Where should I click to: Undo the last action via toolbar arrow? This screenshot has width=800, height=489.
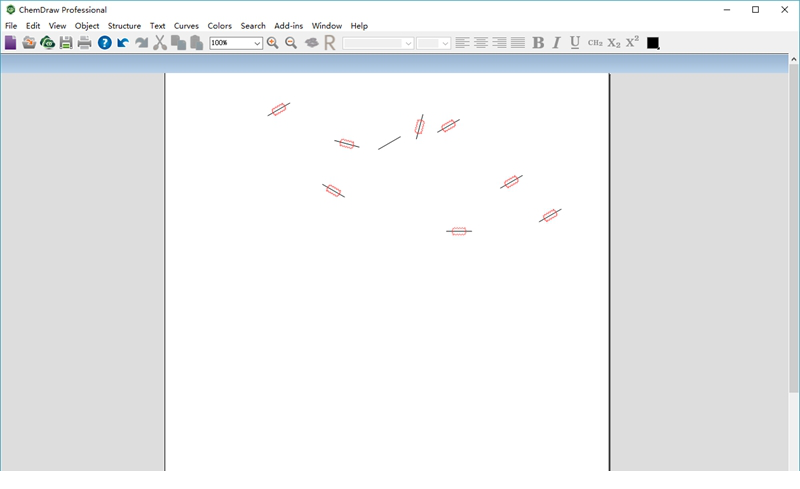pyautogui.click(x=123, y=43)
